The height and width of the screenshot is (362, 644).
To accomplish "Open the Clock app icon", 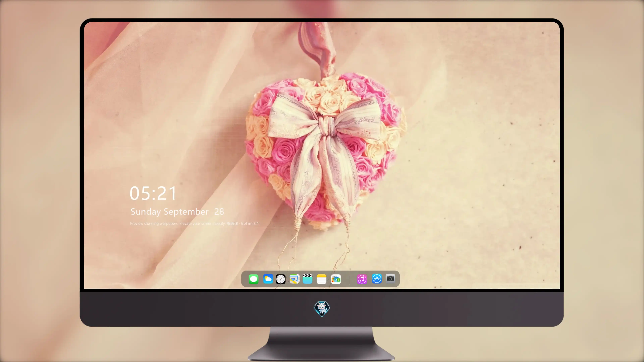I will click(x=281, y=279).
